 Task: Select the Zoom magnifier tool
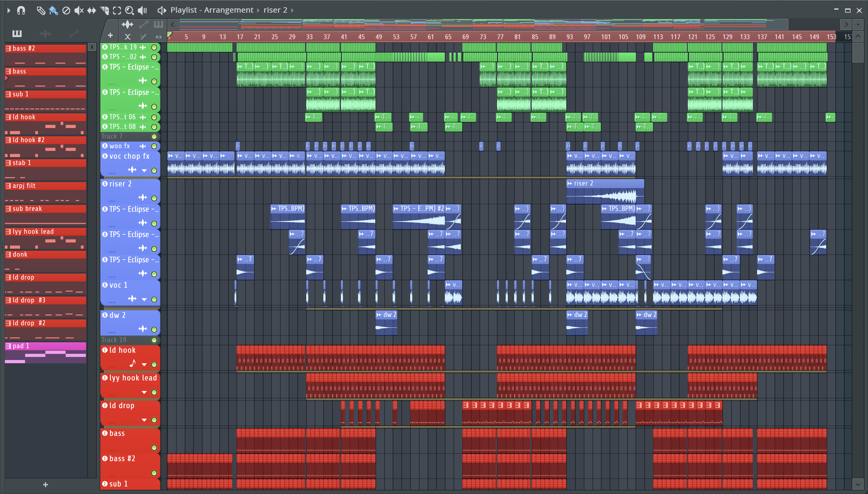[x=129, y=11]
